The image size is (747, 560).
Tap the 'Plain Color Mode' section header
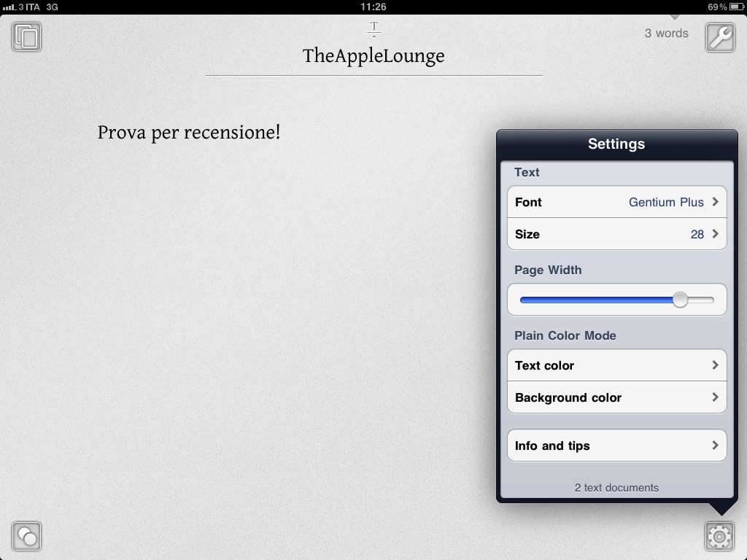pos(565,335)
